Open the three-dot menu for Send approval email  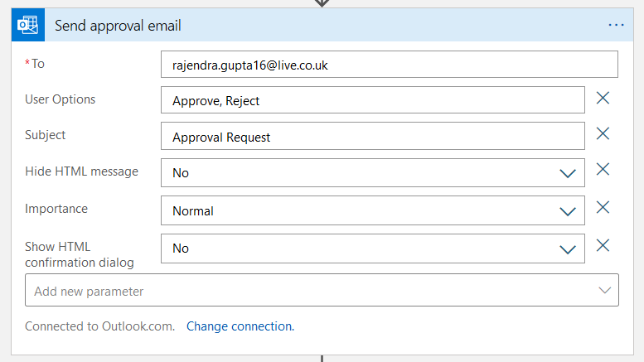[x=616, y=26]
